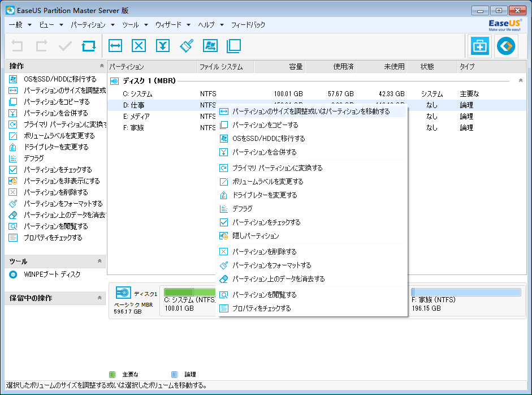Click the sidebar icon for プロパティをチェックする

click(13, 238)
